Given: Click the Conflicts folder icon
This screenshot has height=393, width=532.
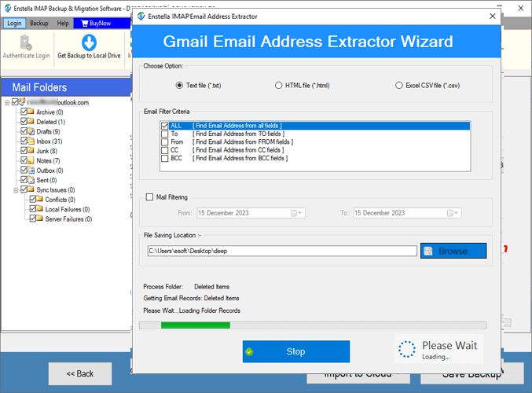Looking at the screenshot, I should 40,199.
